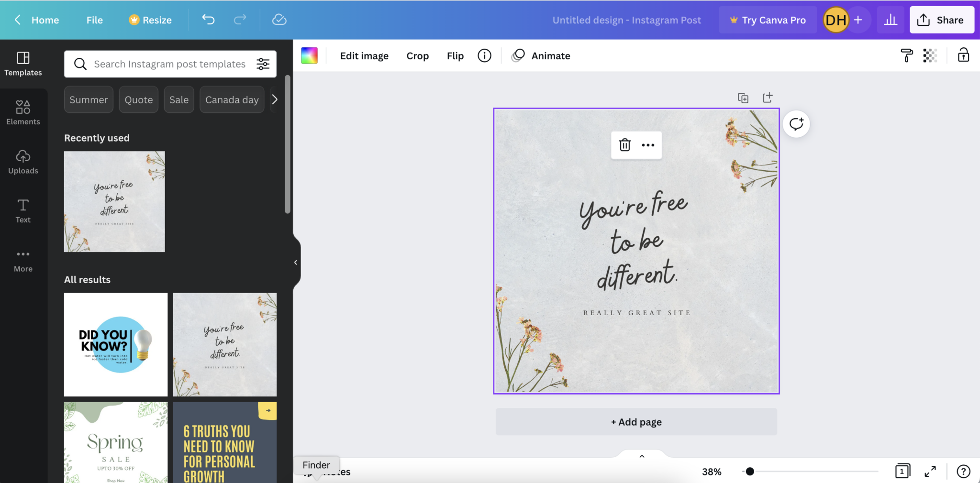This screenshot has width=980, height=483.
Task: Select the Quote category chip
Action: coord(139,99)
